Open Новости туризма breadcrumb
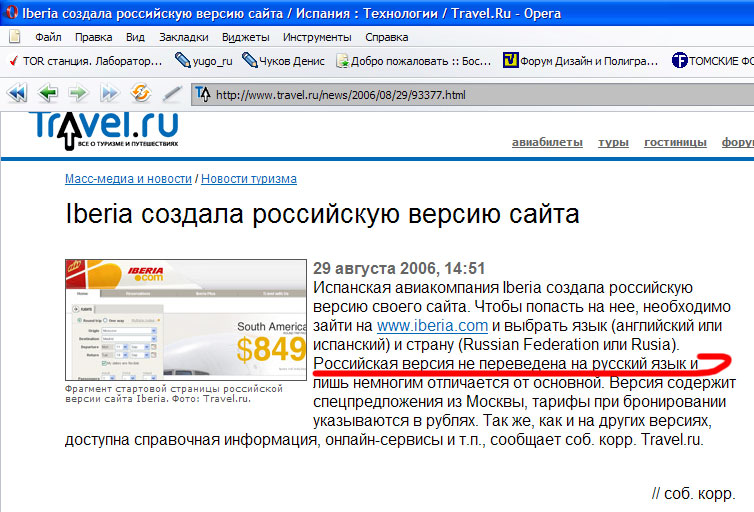The height and width of the screenshot is (512, 754). click(x=249, y=179)
